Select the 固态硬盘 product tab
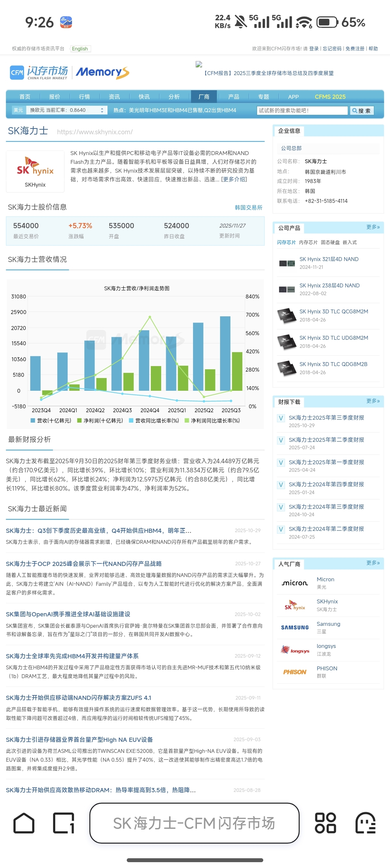 point(330,243)
